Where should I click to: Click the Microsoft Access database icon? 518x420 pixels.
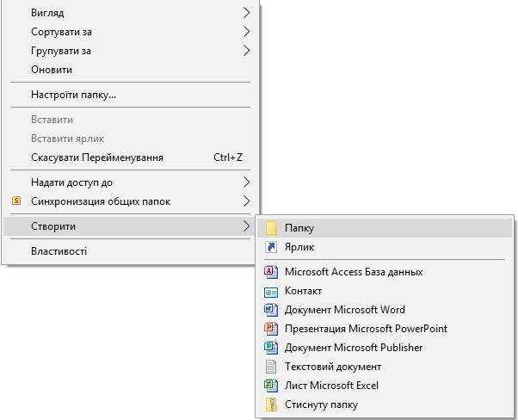click(271, 272)
